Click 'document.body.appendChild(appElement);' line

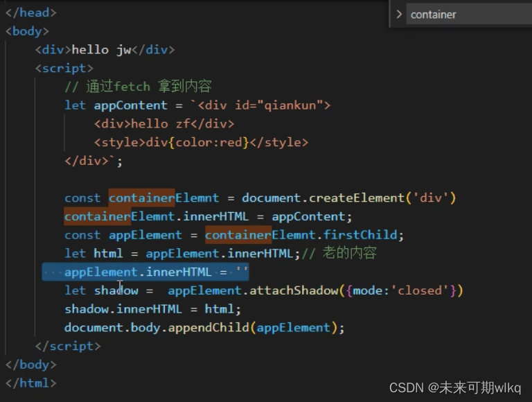[204, 328]
